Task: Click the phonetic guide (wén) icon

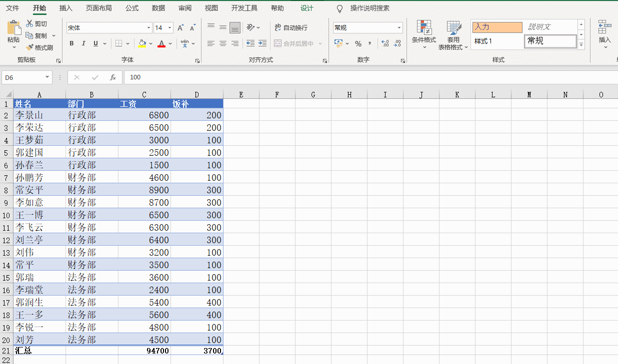Action: coord(184,43)
